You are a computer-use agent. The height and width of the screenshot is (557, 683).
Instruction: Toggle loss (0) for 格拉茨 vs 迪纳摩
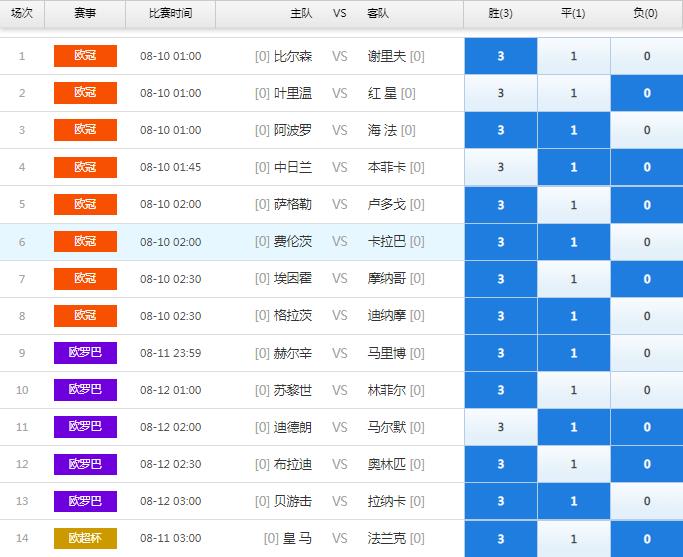tap(647, 316)
